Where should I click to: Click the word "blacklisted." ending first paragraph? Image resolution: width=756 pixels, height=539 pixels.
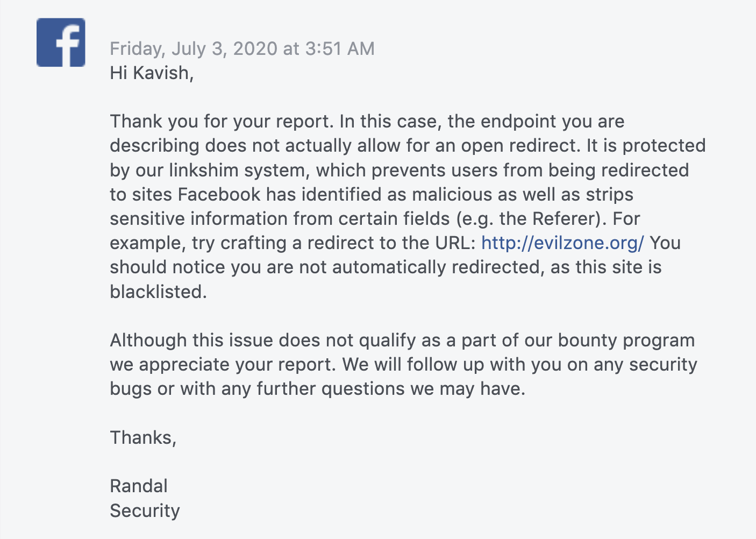[x=158, y=292]
